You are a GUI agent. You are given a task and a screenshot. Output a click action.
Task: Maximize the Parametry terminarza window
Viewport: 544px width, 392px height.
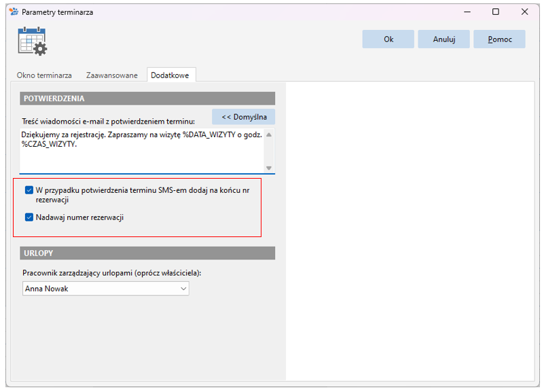click(496, 12)
